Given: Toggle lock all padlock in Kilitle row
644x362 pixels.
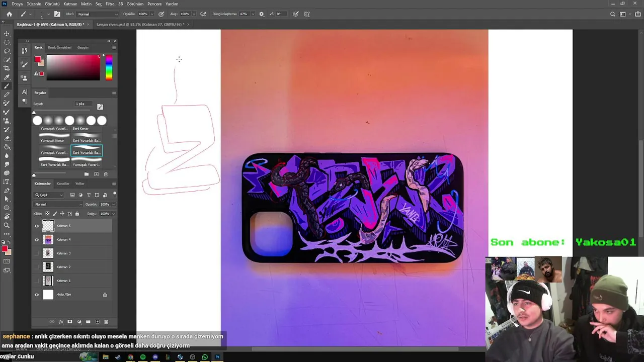Looking at the screenshot, I should 77,214.
